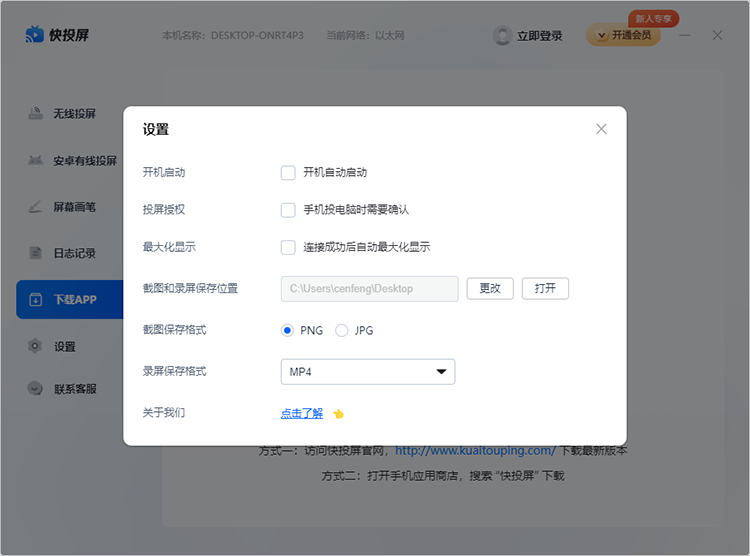
Task: Click 更改 to change save location
Action: pos(489,288)
